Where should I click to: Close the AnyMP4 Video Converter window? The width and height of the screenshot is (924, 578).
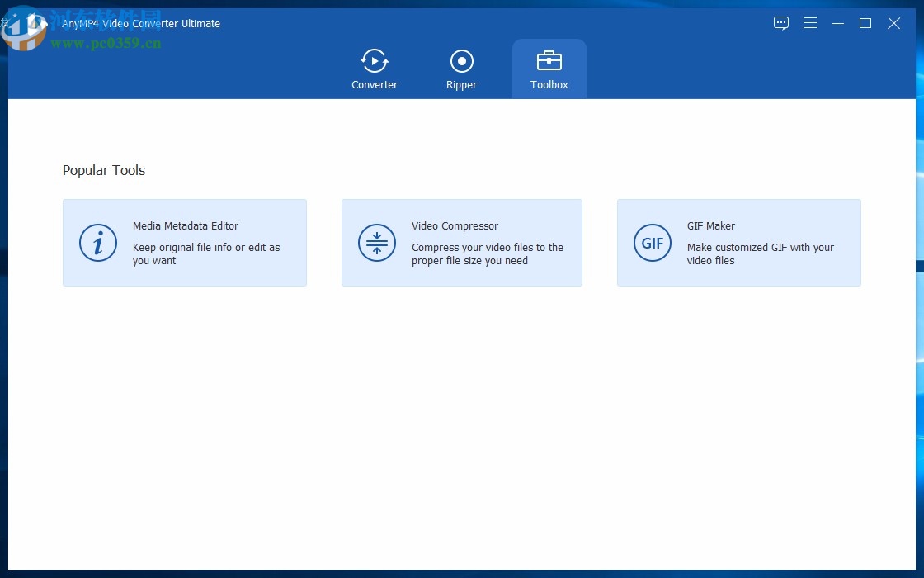tap(893, 23)
